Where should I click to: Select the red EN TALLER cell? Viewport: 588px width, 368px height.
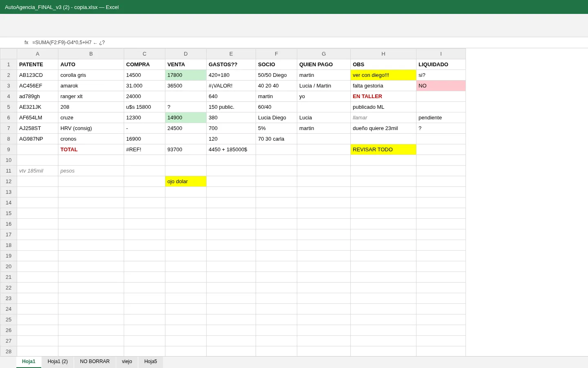[x=383, y=96]
